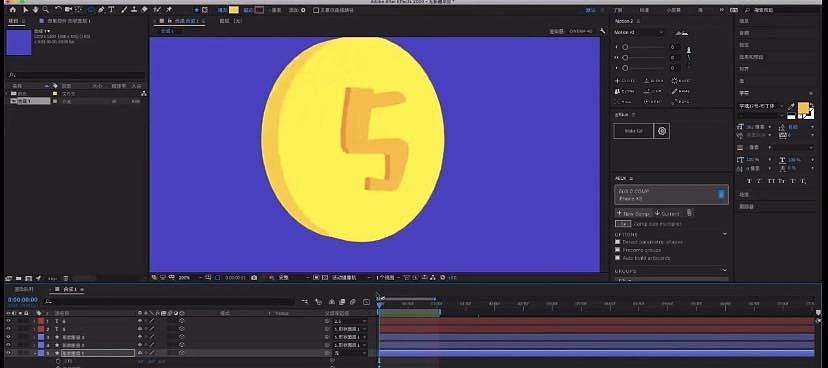Open parent dropdown for layer 5

350,353
